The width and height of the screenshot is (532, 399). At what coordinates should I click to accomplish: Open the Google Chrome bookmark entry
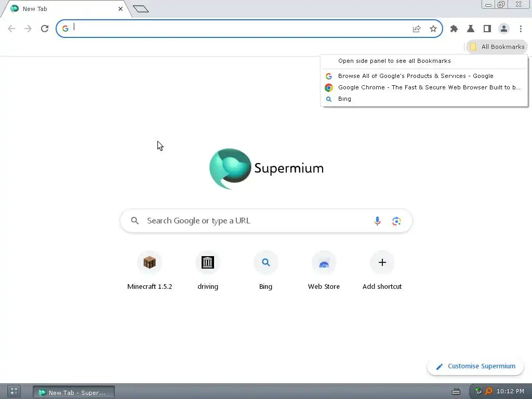click(x=424, y=87)
